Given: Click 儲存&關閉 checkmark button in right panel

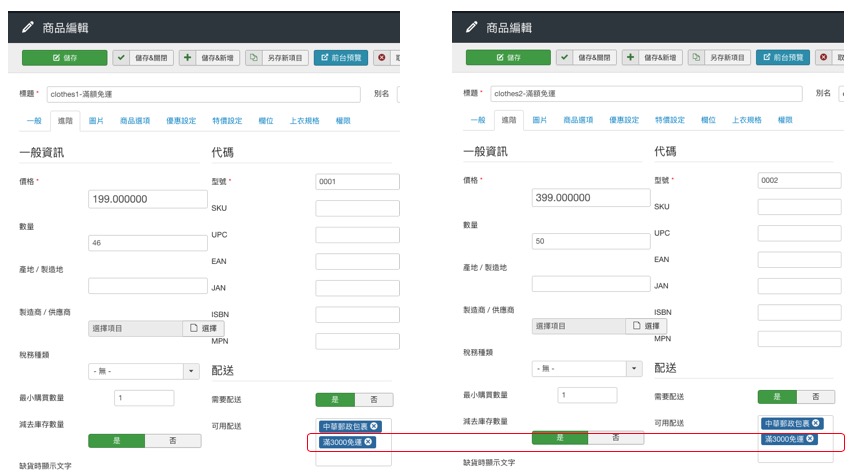Looking at the screenshot, I should point(585,58).
